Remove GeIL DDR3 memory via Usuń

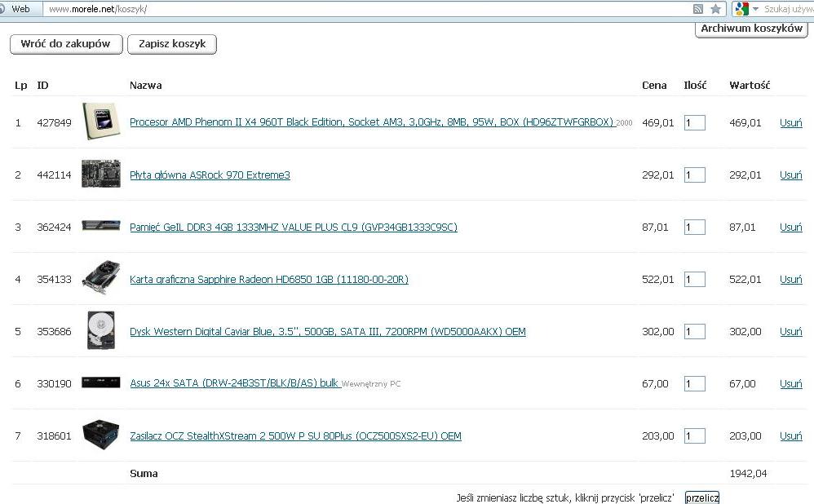(790, 227)
